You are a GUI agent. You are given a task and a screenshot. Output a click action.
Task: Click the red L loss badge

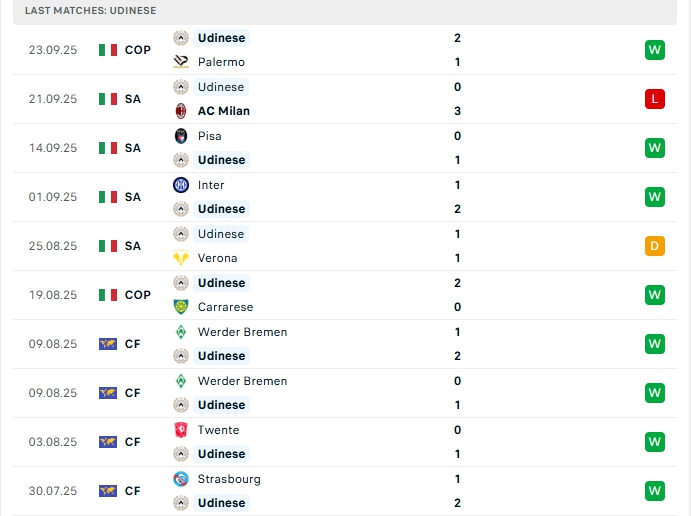[x=655, y=99]
